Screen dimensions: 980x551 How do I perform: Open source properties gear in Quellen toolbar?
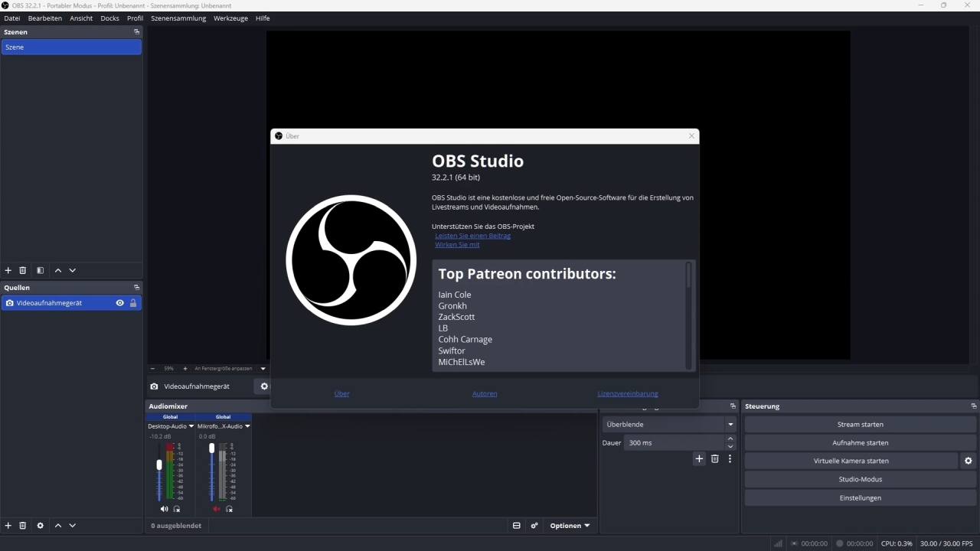tap(41, 526)
